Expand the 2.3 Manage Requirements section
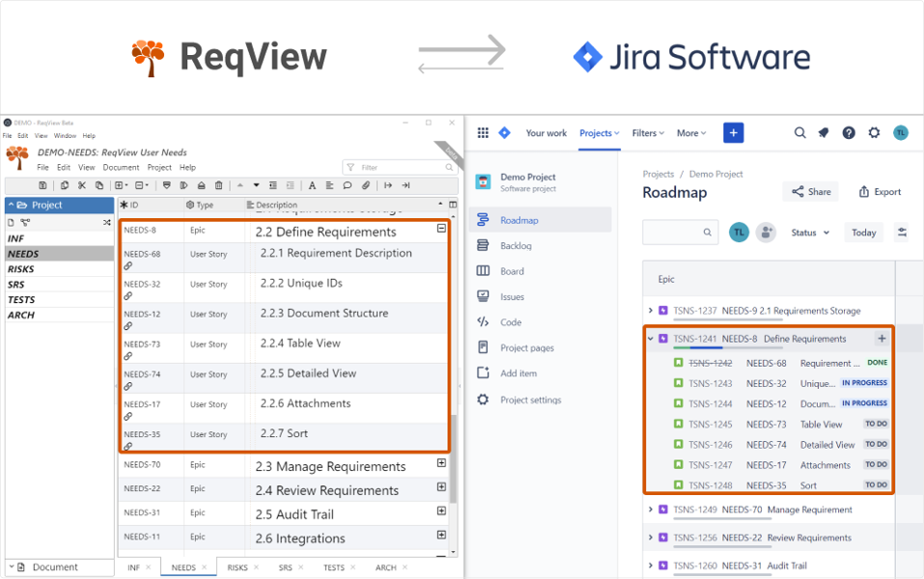 441,463
